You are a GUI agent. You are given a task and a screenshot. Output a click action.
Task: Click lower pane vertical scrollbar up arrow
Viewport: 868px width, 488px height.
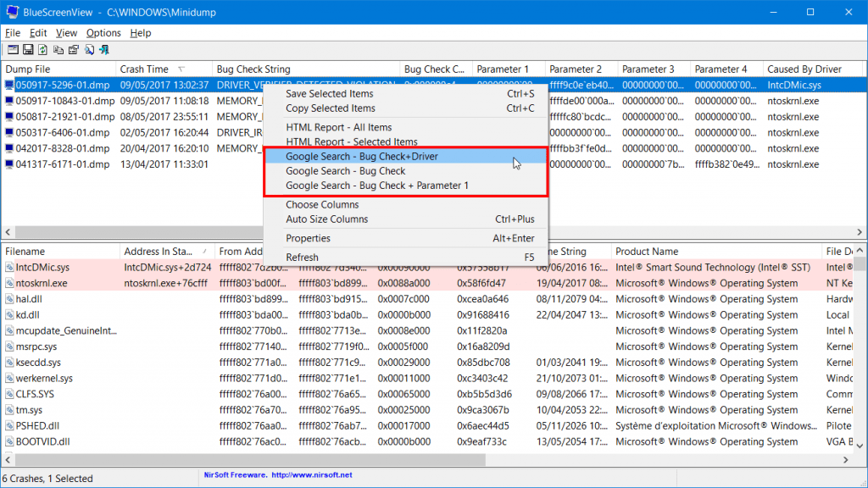coord(860,251)
